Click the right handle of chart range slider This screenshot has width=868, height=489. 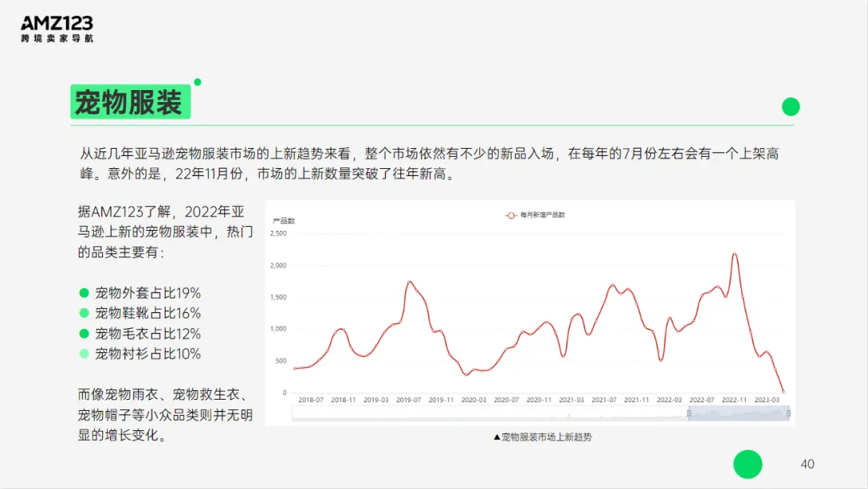pos(789,413)
